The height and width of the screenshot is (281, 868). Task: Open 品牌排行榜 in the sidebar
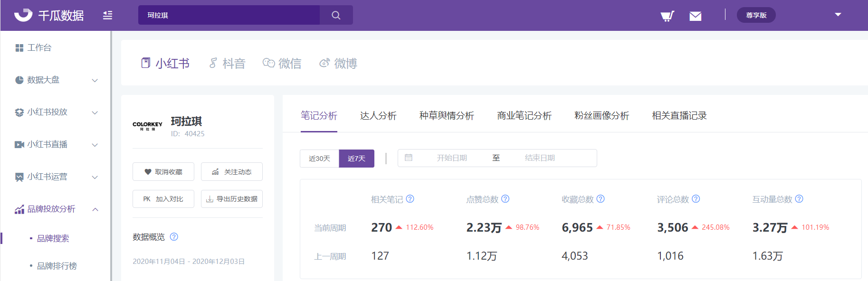point(57,266)
